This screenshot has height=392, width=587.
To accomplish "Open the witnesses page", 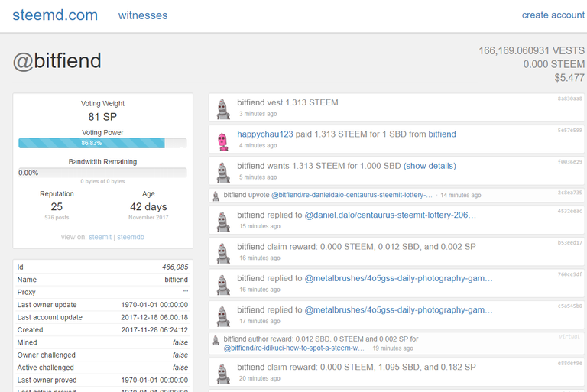I will (143, 15).
